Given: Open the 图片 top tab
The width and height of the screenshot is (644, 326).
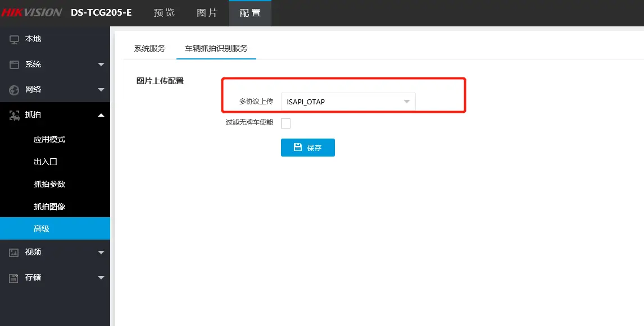Looking at the screenshot, I should 207,13.
